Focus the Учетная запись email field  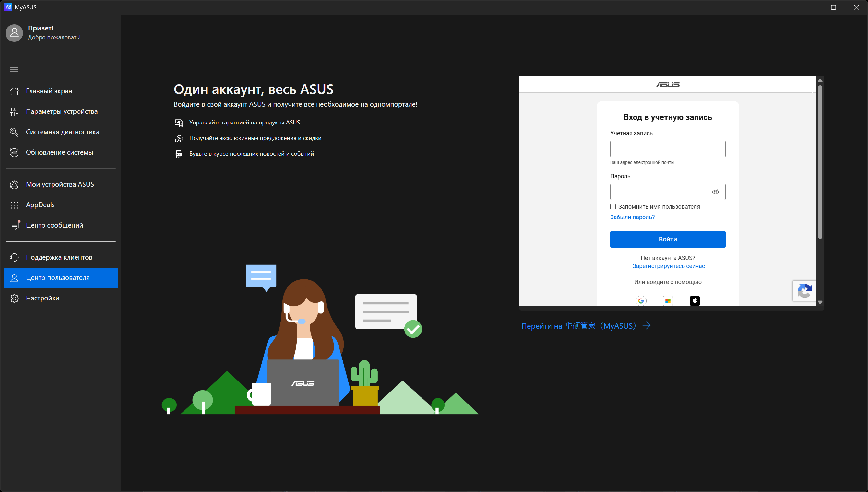[x=668, y=149]
